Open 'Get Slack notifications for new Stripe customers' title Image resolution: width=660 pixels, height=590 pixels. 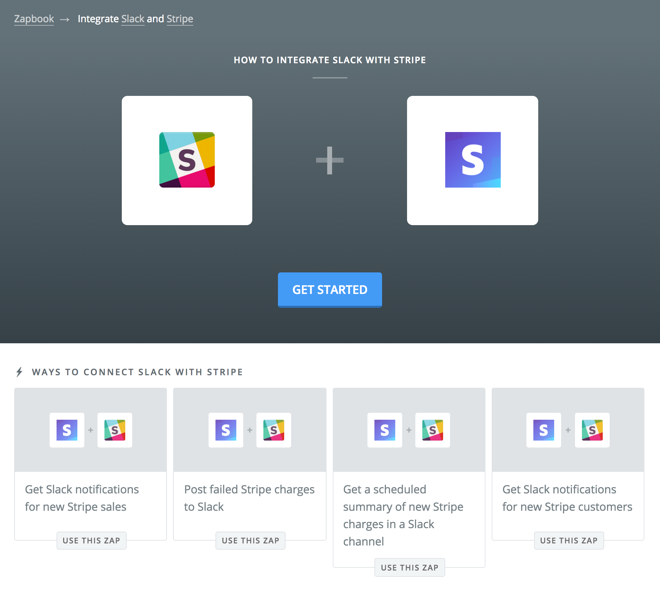point(567,498)
